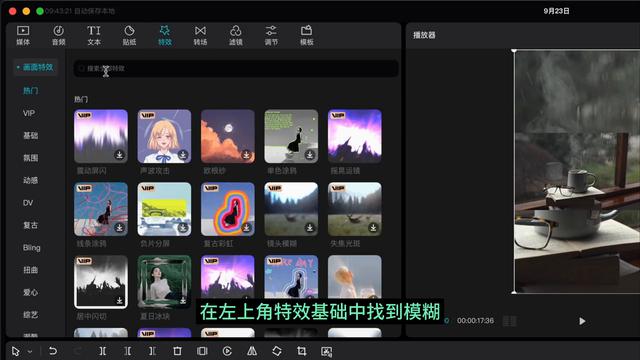Image resolution: width=640 pixels, height=360 pixels.
Task: Click the 00:00:17:36 timecode
Action: click(x=475, y=321)
